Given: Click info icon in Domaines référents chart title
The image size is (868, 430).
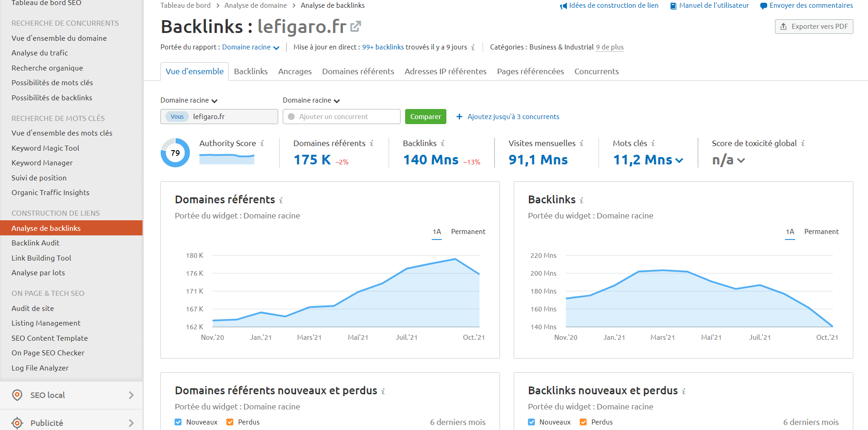Looking at the screenshot, I should [281, 200].
